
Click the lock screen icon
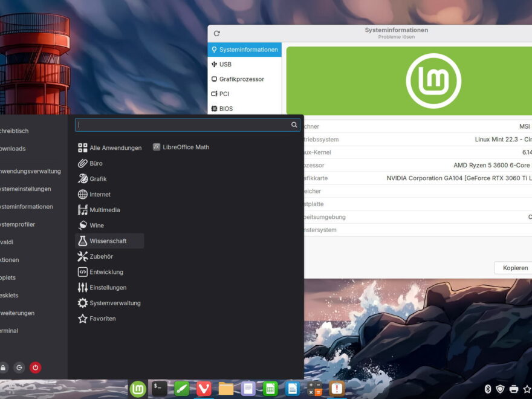pyautogui.click(x=4, y=368)
